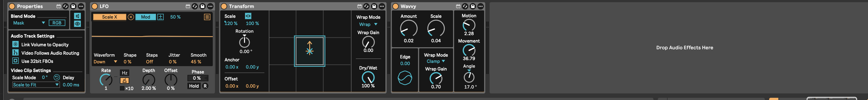Enable the x10 rate multiplier checkbox
868x100 pixels.
[122, 89]
